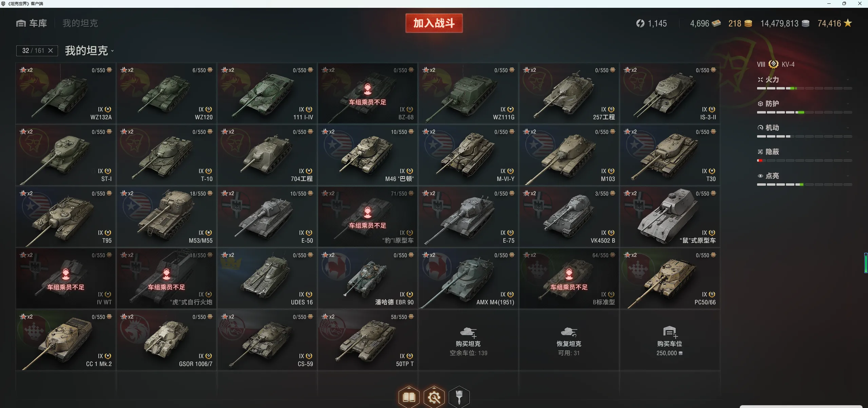Click the red 加入战斗 battle button
868x408 pixels.
pyautogui.click(x=434, y=23)
